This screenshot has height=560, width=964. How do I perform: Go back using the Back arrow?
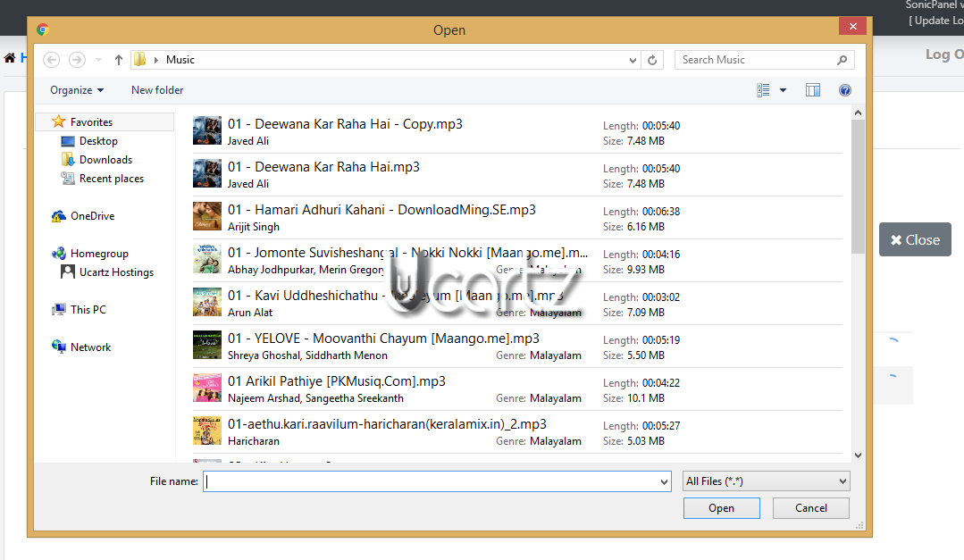[52, 60]
